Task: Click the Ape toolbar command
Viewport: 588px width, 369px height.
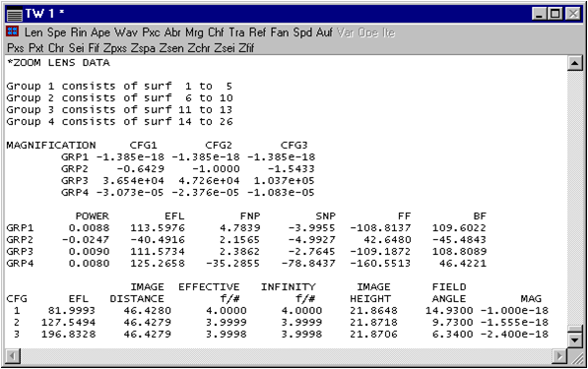Action: tap(100, 32)
